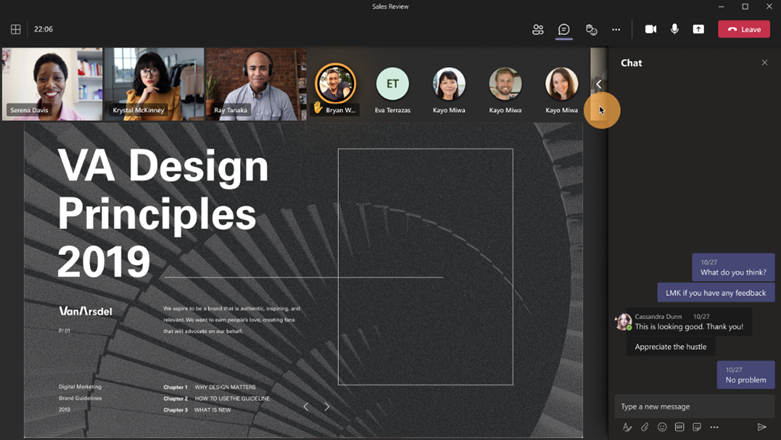Select the 'Appreciate the hustle' message
This screenshot has height=440, width=781.
(670, 346)
